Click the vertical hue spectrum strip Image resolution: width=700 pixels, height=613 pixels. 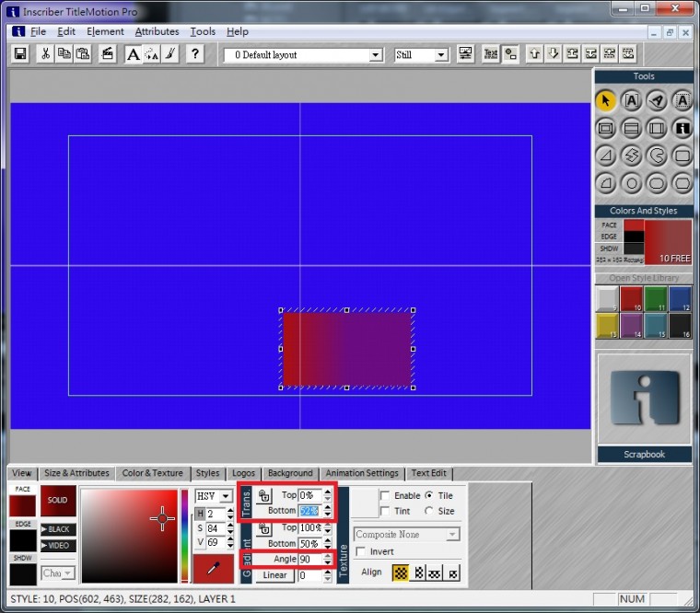[184, 536]
